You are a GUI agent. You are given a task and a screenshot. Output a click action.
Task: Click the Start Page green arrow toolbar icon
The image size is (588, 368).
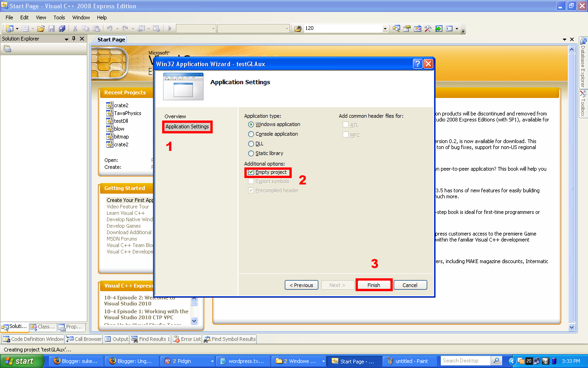tap(439, 29)
